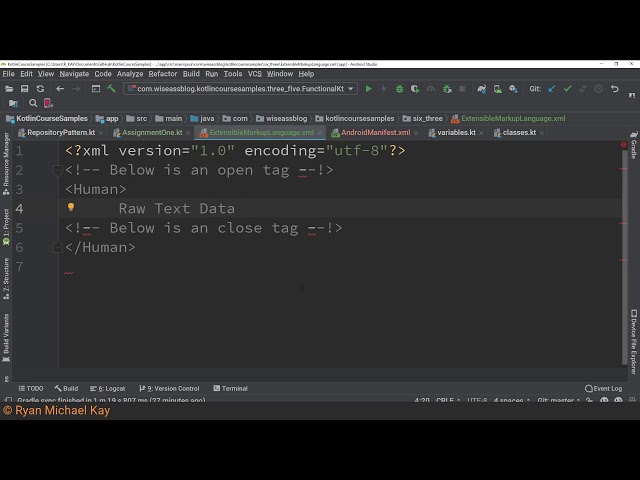
Task: Place cursor in 'Raw Text Data' line
Action: [x=177, y=209]
